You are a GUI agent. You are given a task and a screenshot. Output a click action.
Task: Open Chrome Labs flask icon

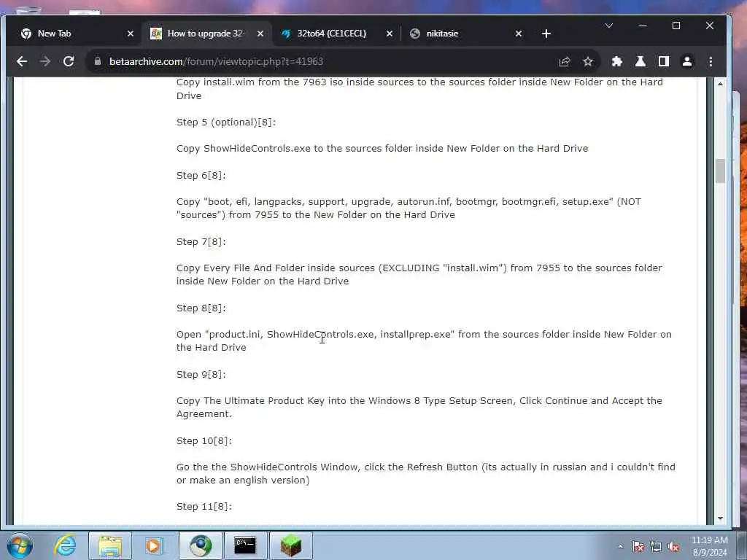tap(640, 61)
